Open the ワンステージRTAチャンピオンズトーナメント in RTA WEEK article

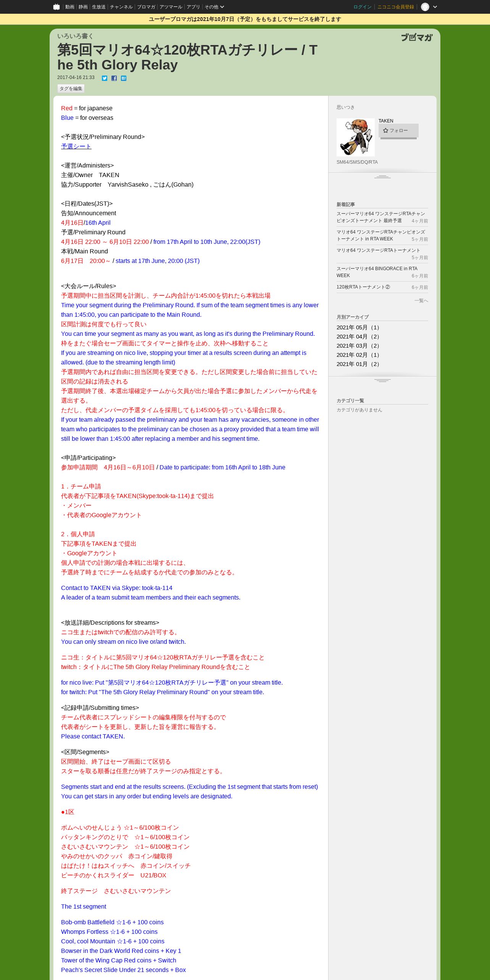click(x=380, y=235)
